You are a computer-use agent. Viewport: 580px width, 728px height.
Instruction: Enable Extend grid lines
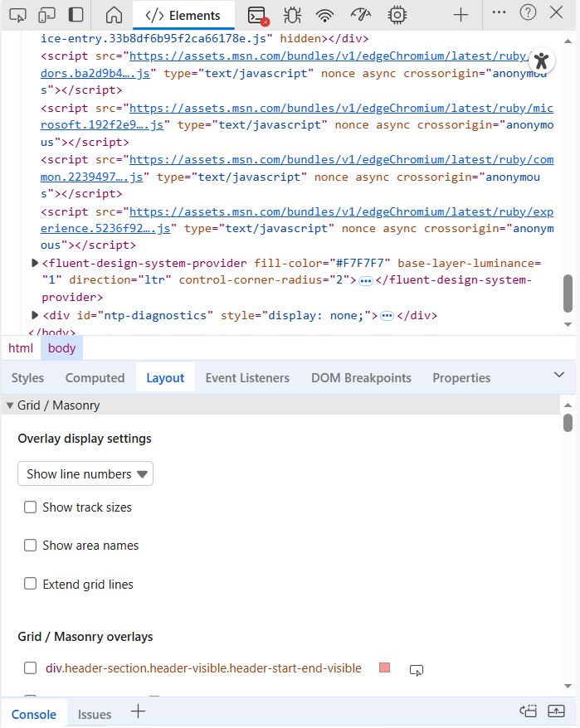click(30, 584)
